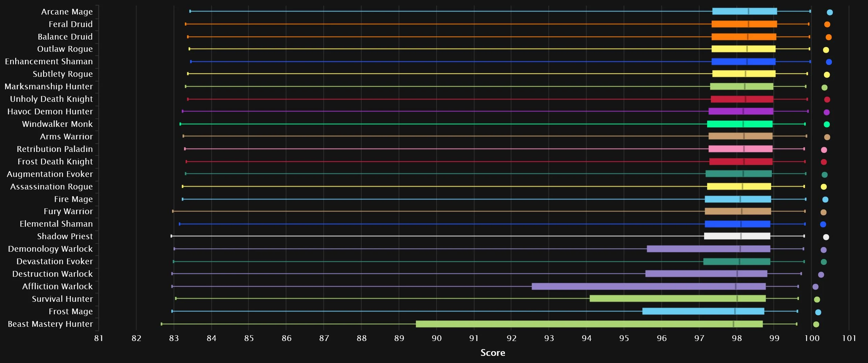Click the 81 tick on Score axis
Screen dimensions: 868x363
[x=99, y=338]
